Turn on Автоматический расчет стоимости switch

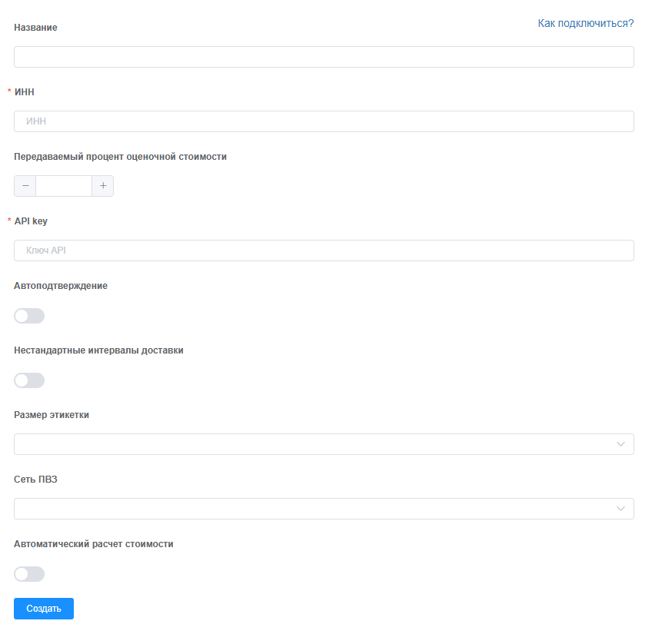(29, 574)
